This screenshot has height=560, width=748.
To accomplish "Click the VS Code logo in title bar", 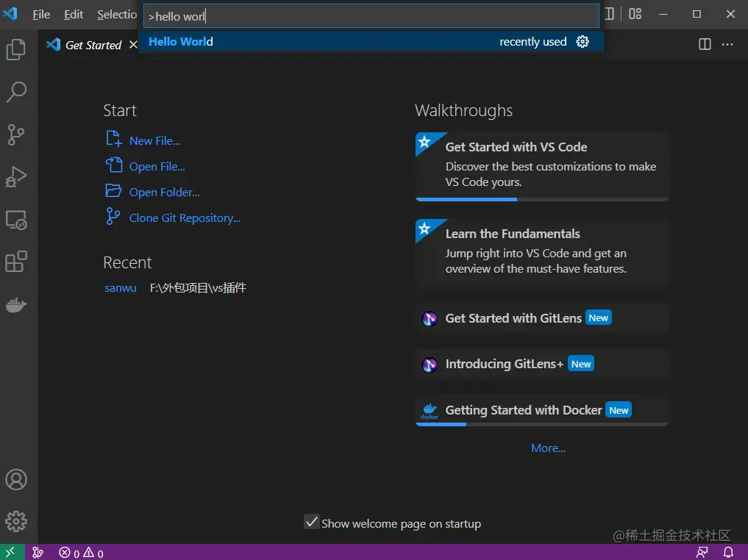I will 10,13.
